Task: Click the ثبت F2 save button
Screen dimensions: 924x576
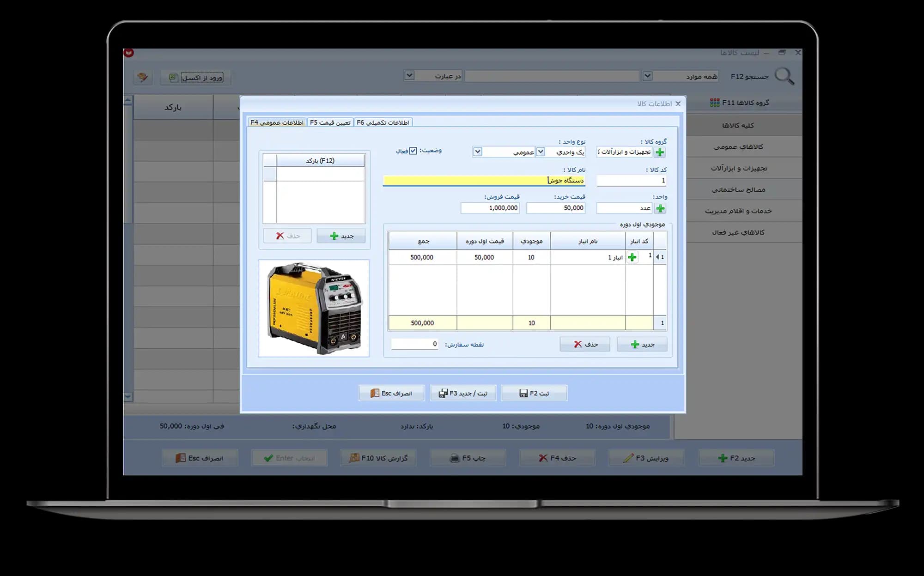Action: coord(534,393)
